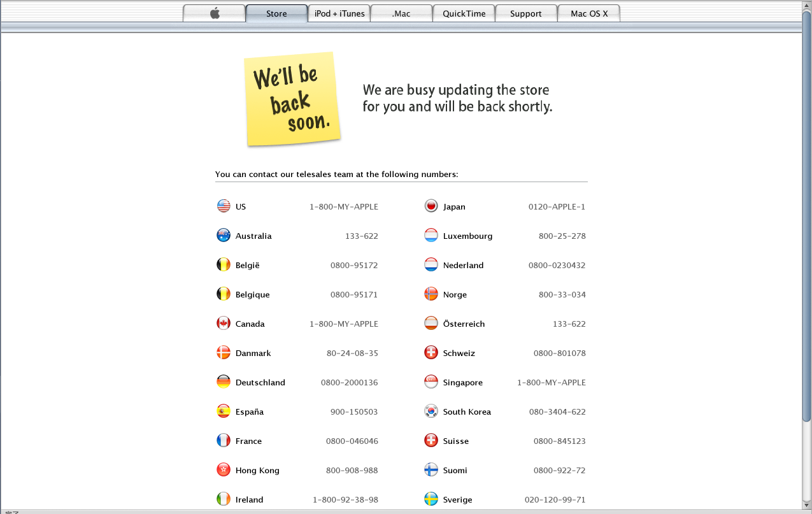Click the Hong Kong flag icon
This screenshot has height=514, width=812.
(x=224, y=469)
